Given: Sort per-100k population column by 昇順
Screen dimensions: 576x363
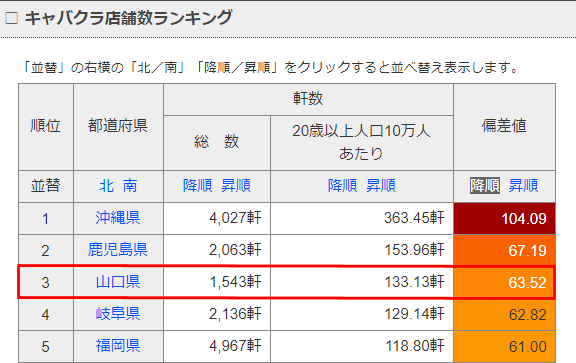Looking at the screenshot, I should [381, 186].
